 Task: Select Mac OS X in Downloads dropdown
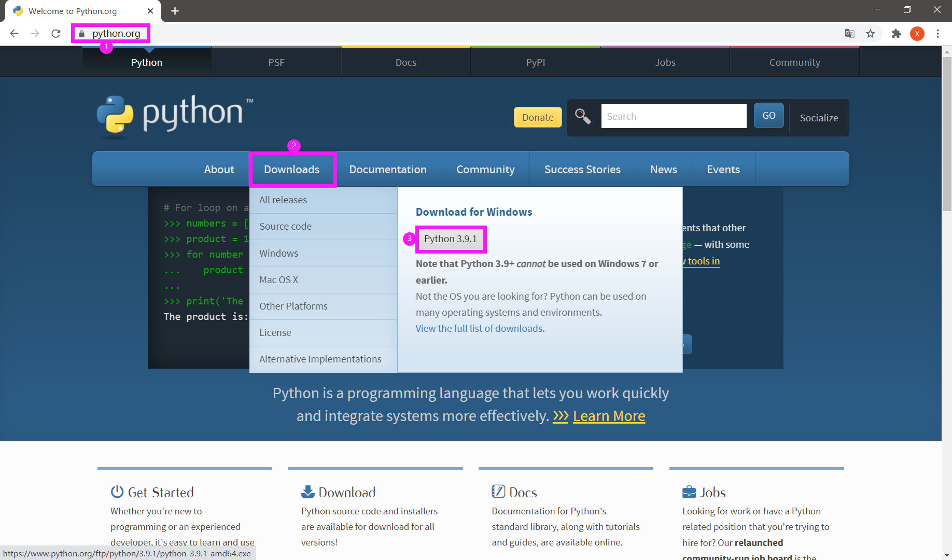[324, 280]
